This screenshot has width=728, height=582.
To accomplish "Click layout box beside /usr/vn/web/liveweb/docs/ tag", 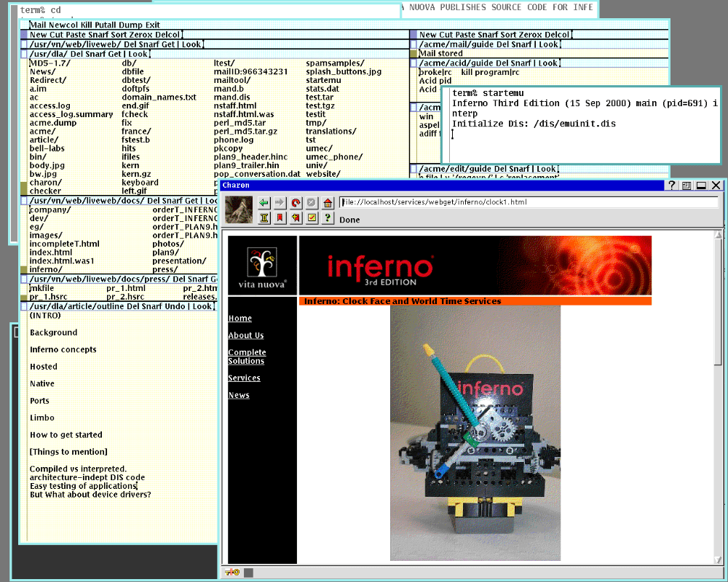I will [x=24, y=201].
